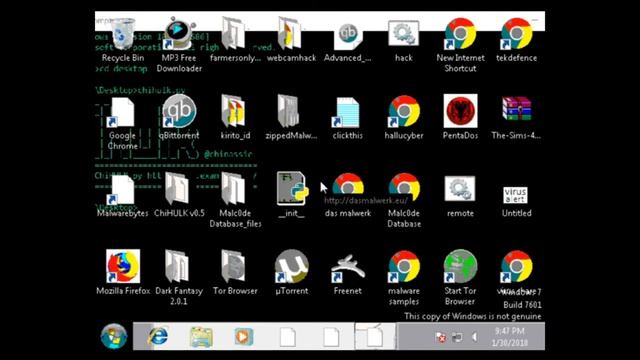Launch the µTorrent desktop shortcut
The height and width of the screenshot is (360, 640).
tap(291, 266)
